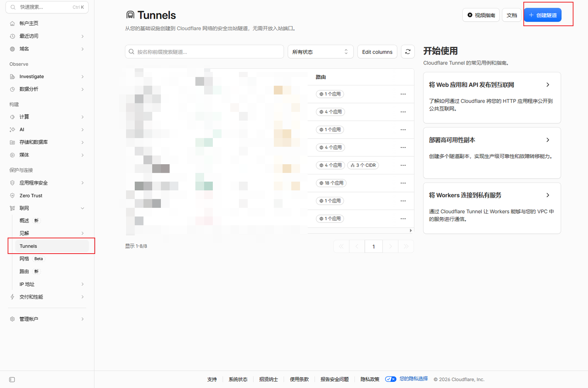588x388 pixels.
Task: Click the Zero Trust icon
Action: [12, 196]
